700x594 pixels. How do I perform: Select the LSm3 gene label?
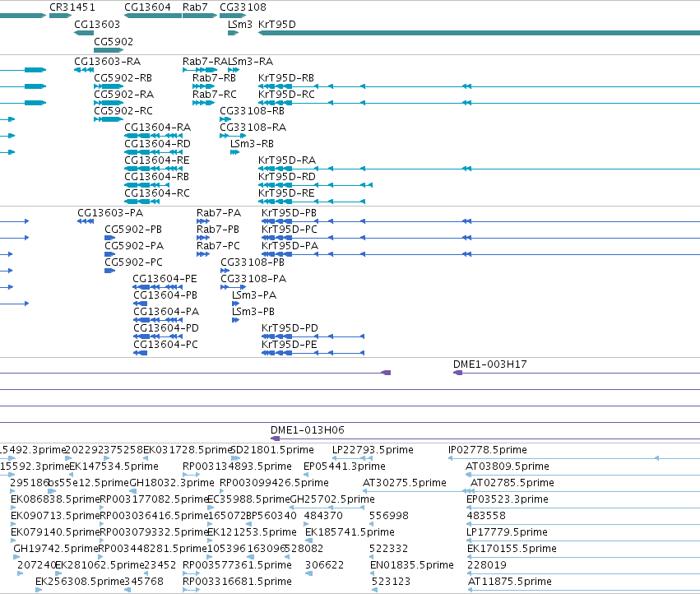(239, 24)
